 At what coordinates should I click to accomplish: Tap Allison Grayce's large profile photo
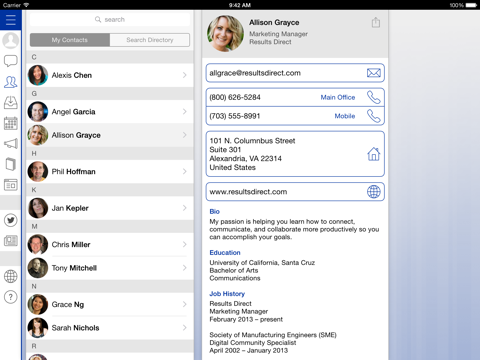tap(225, 33)
